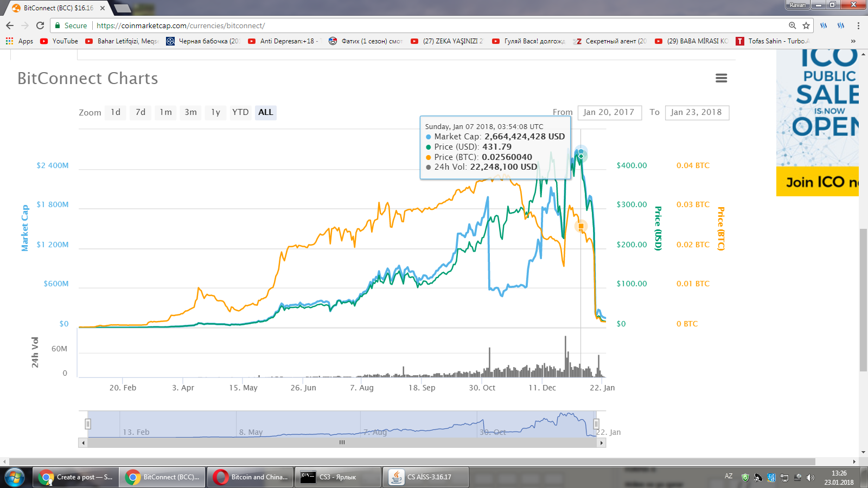Image resolution: width=868 pixels, height=488 pixels.
Task: Reload the current page
Action: [40, 25]
